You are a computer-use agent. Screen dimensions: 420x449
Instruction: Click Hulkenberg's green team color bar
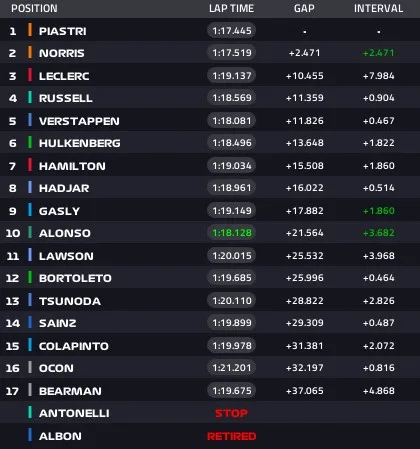click(30, 142)
